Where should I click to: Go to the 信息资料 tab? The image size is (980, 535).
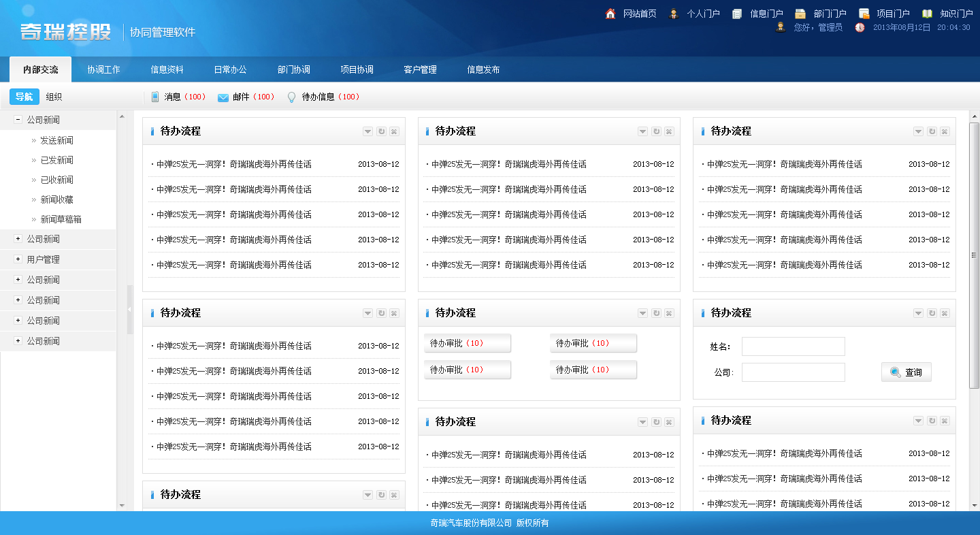click(167, 69)
